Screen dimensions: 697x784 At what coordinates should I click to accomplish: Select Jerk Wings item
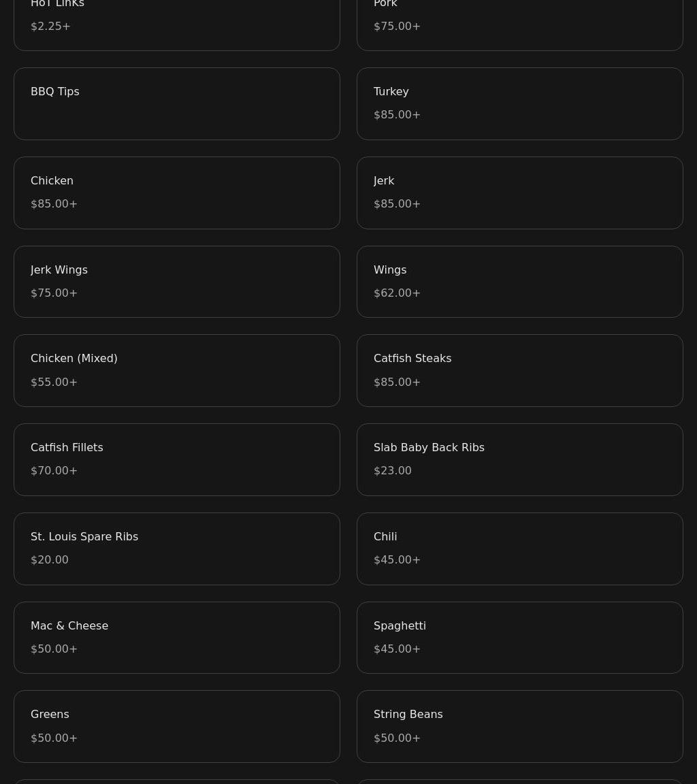(x=176, y=282)
